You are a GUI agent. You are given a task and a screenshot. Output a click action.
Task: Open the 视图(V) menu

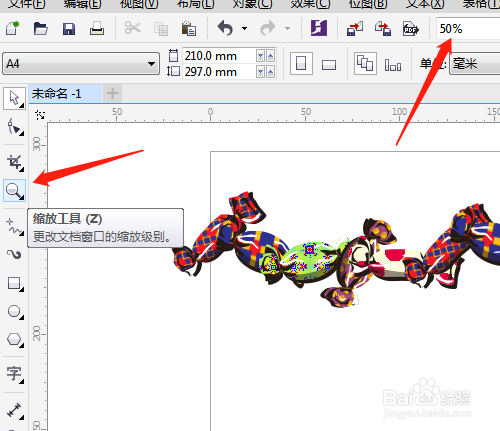139,4
